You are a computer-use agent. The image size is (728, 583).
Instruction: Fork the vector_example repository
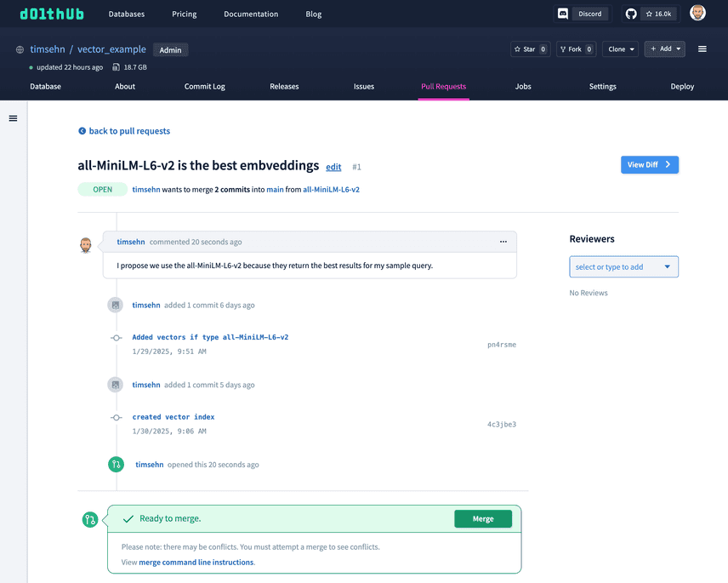(x=576, y=49)
